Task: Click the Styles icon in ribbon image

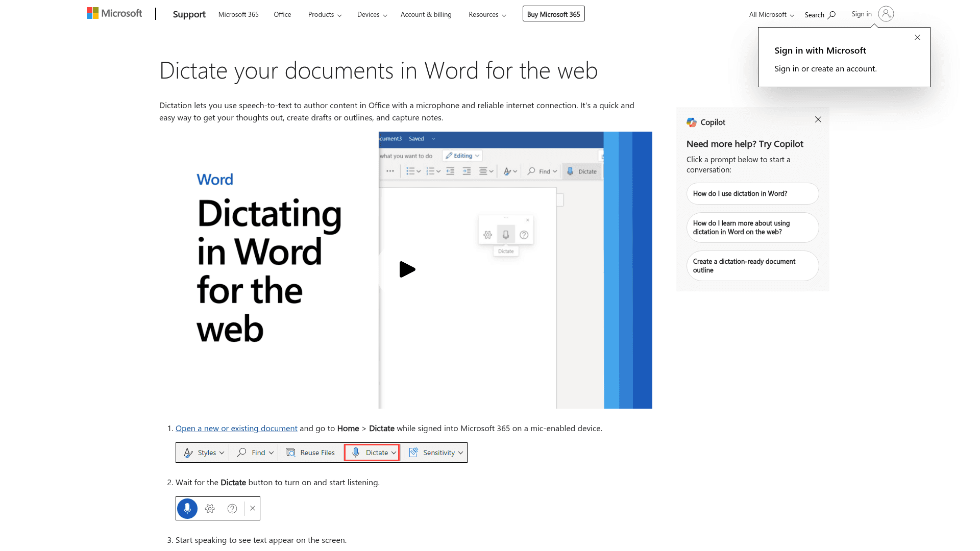Action: click(188, 453)
